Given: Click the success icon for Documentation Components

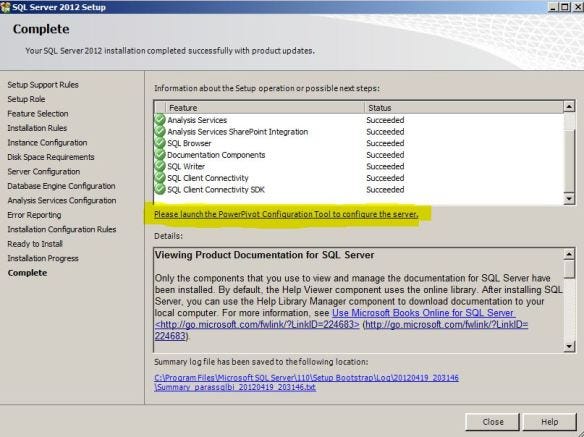Looking at the screenshot, I should click(160, 154).
